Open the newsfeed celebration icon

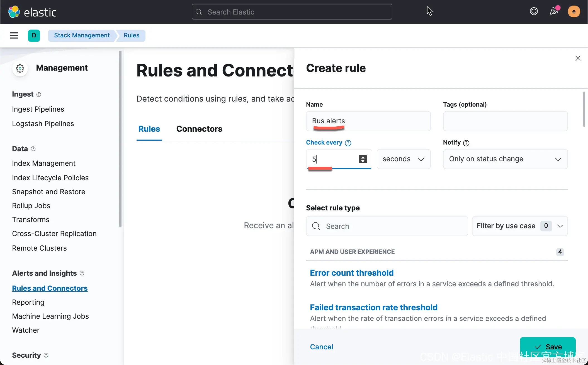pos(554,11)
